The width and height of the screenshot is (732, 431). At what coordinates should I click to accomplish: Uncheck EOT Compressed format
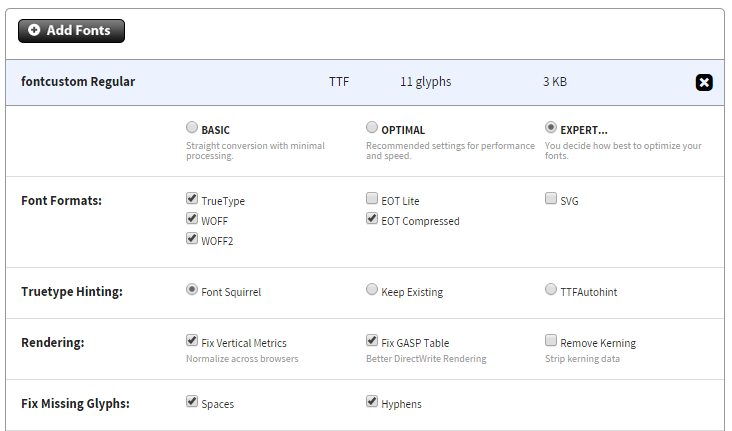tap(372, 218)
